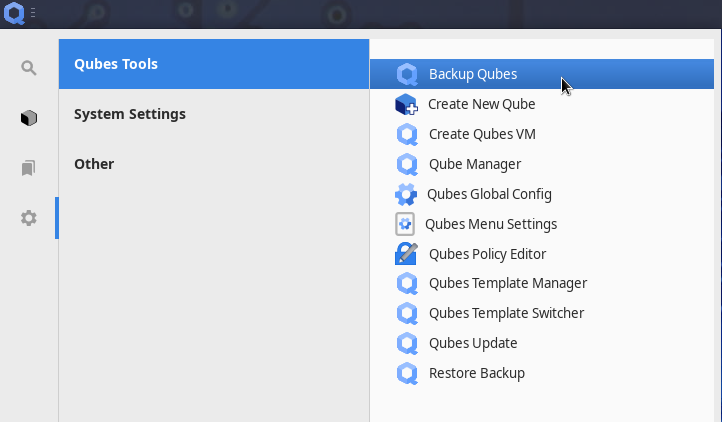The image size is (722, 422).
Task: Launch Create New Qube
Action: [542, 104]
